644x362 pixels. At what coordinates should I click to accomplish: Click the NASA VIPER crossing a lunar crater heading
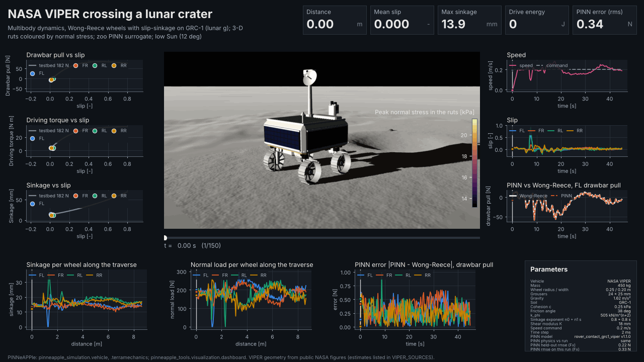click(x=110, y=14)
